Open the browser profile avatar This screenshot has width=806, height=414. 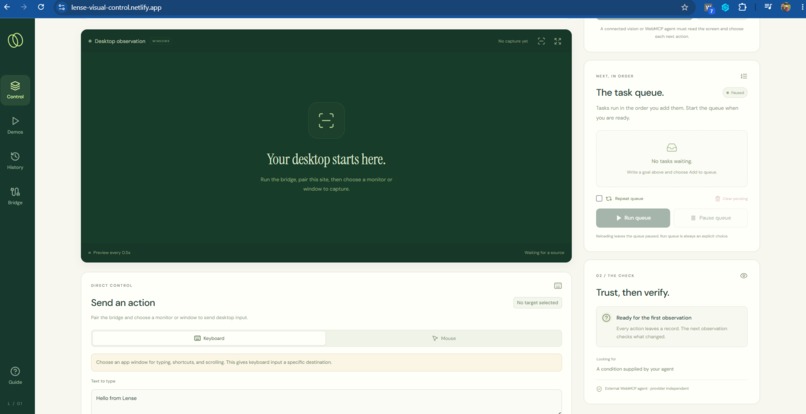point(785,7)
